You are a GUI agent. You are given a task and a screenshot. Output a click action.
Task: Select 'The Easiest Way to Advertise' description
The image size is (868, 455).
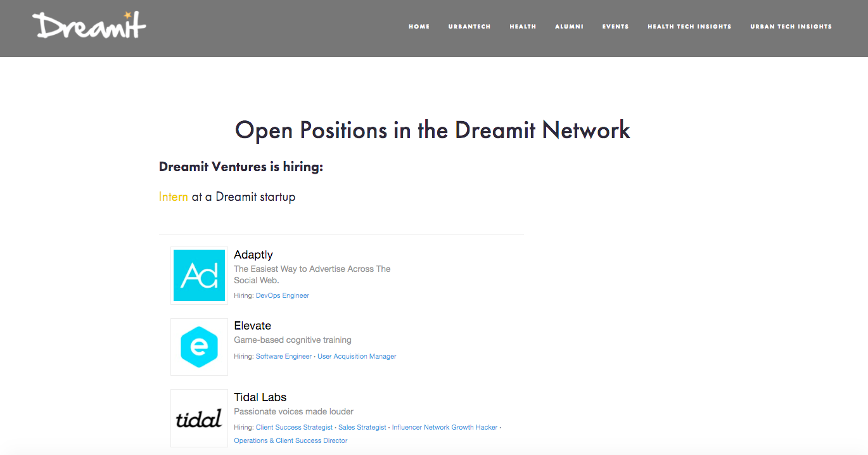312,274
